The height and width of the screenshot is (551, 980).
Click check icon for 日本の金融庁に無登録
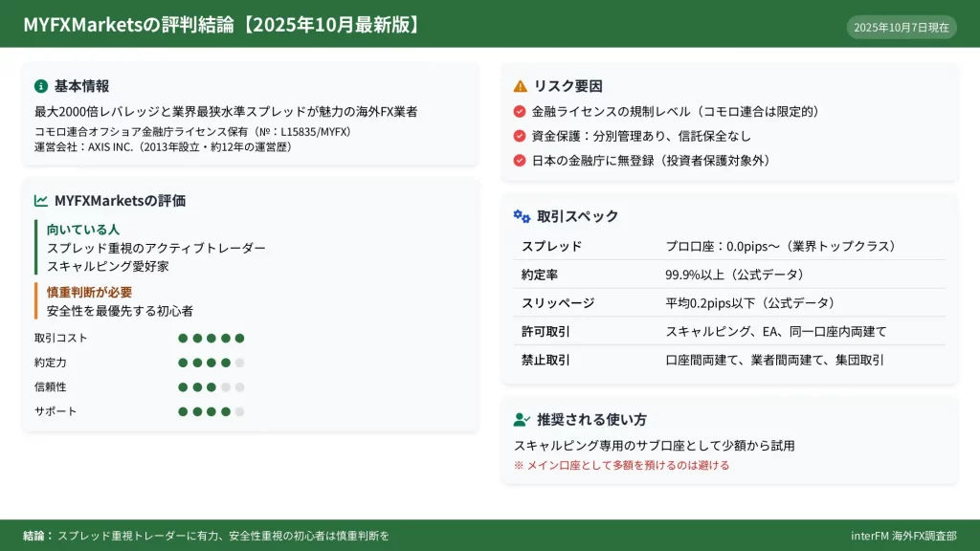pyautogui.click(x=520, y=161)
